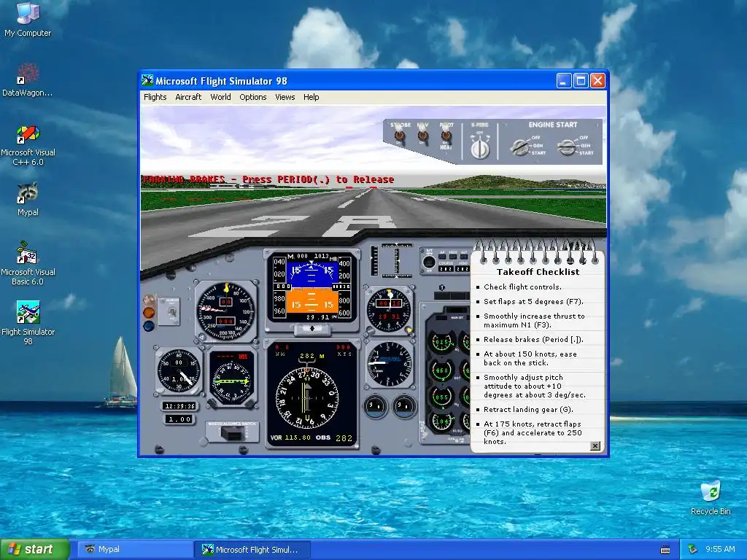Click the 1.00 simulation rate readout

[x=179, y=419]
